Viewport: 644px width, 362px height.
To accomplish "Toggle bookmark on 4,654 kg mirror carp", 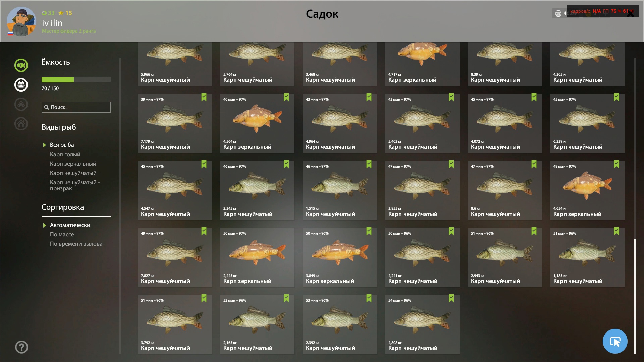I will pyautogui.click(x=616, y=164).
